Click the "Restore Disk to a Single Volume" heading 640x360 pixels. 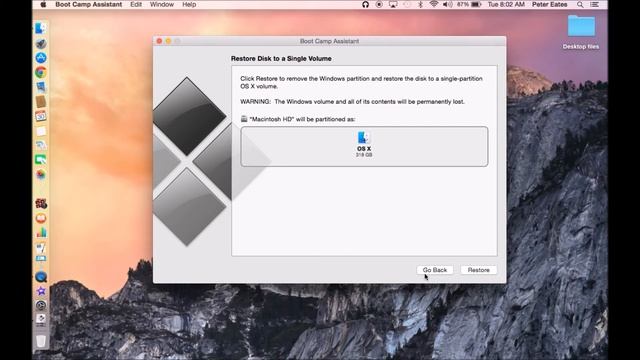(281, 59)
